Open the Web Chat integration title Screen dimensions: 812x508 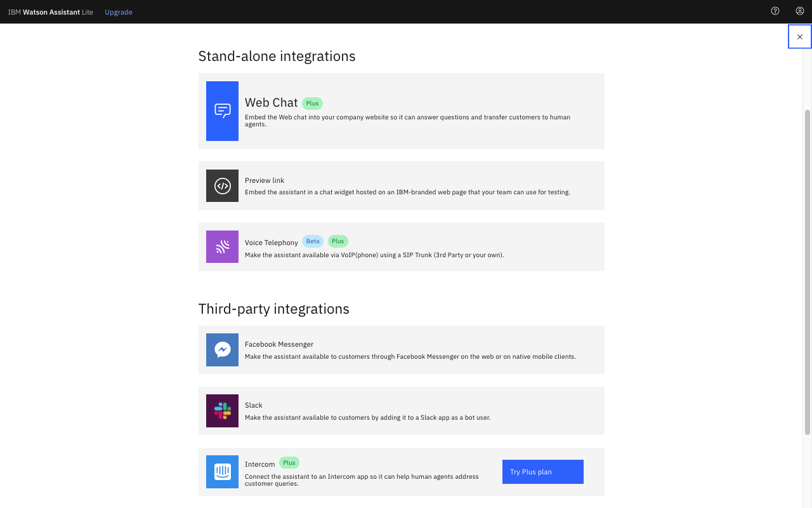tap(272, 103)
